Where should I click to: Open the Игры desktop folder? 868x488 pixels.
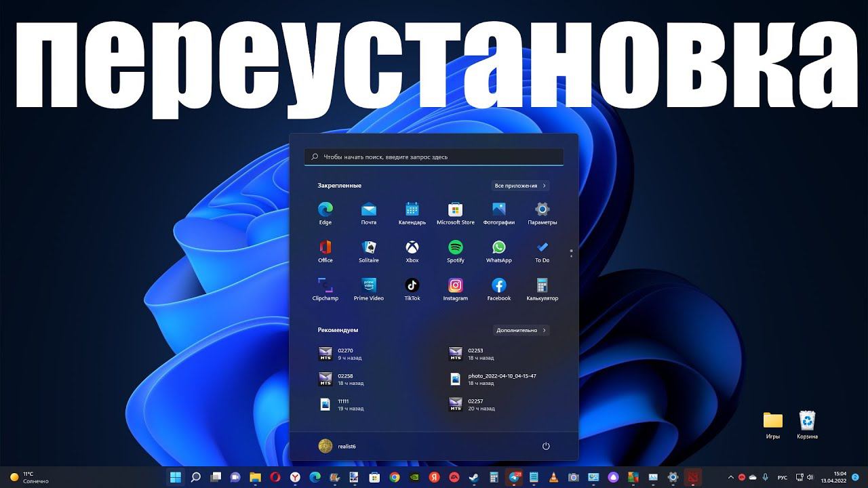tap(773, 425)
